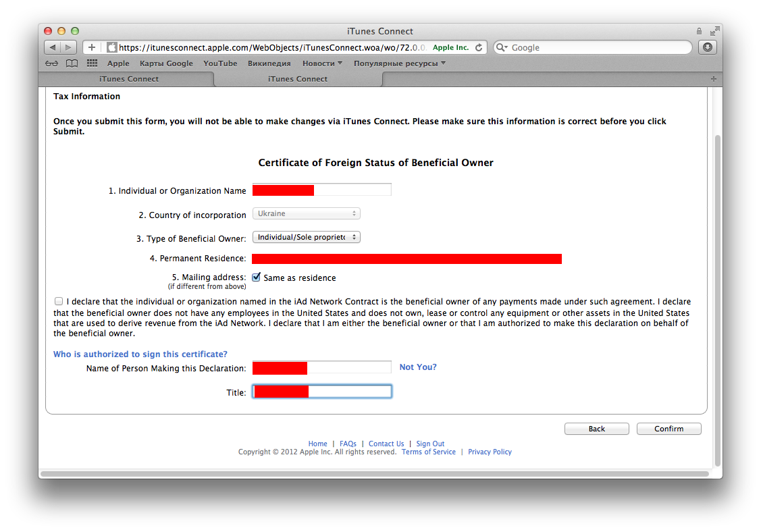Enter full screen via the arrows icon

tap(714, 31)
